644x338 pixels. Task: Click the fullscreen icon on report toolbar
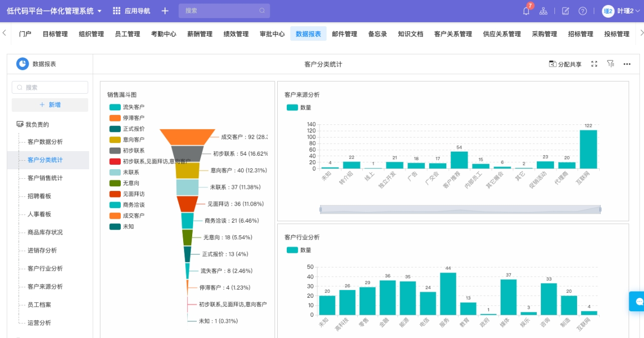pos(594,64)
